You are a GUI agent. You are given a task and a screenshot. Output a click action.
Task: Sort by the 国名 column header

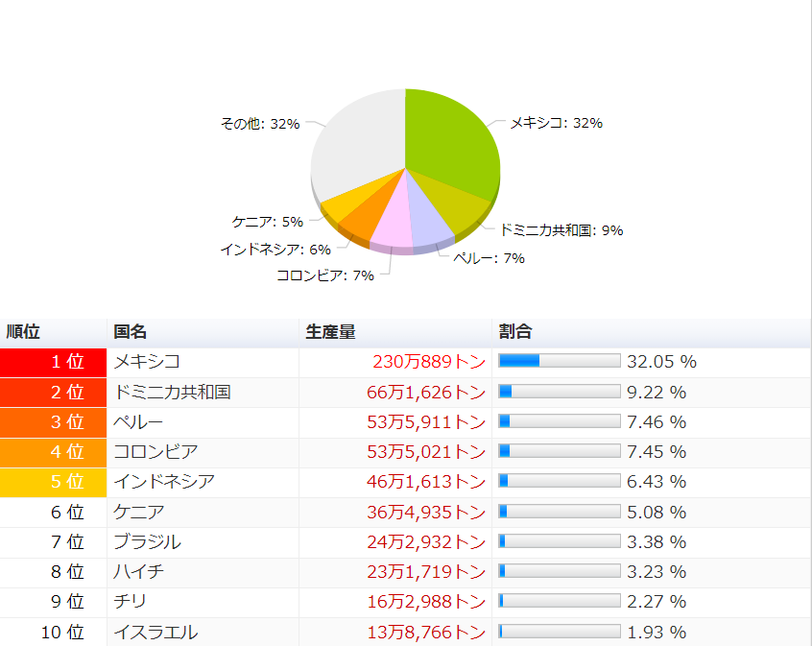coord(131,332)
